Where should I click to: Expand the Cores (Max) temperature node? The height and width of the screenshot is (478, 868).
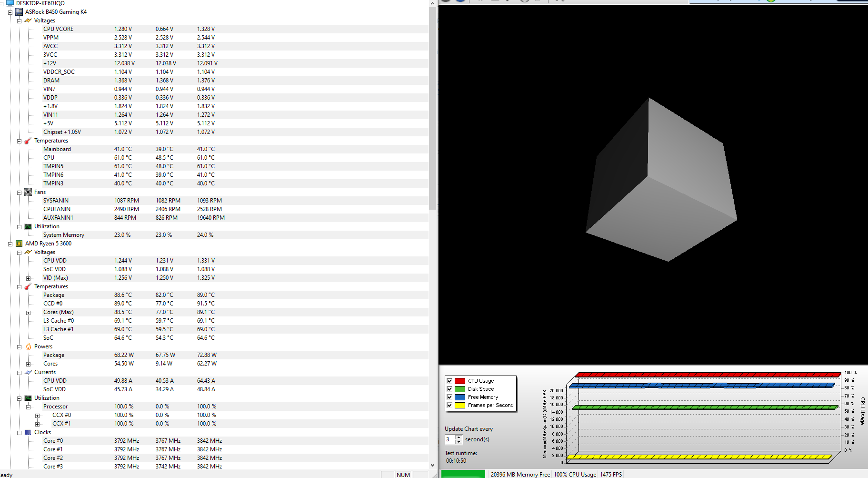click(x=28, y=313)
